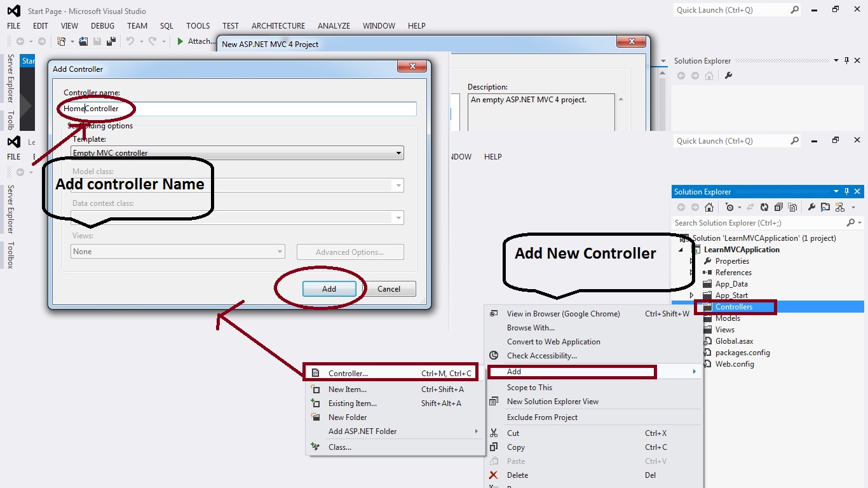Click search magnifier in Search Solution Explorer box

click(x=851, y=222)
